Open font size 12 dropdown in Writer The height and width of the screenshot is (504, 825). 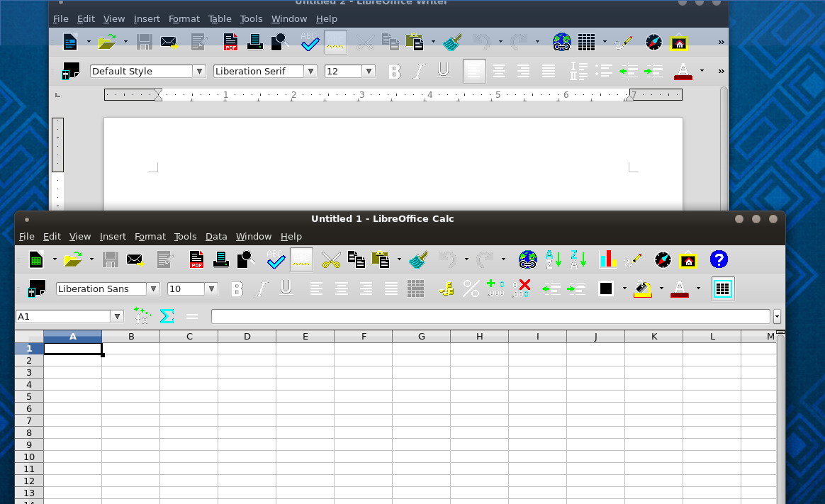coord(369,71)
